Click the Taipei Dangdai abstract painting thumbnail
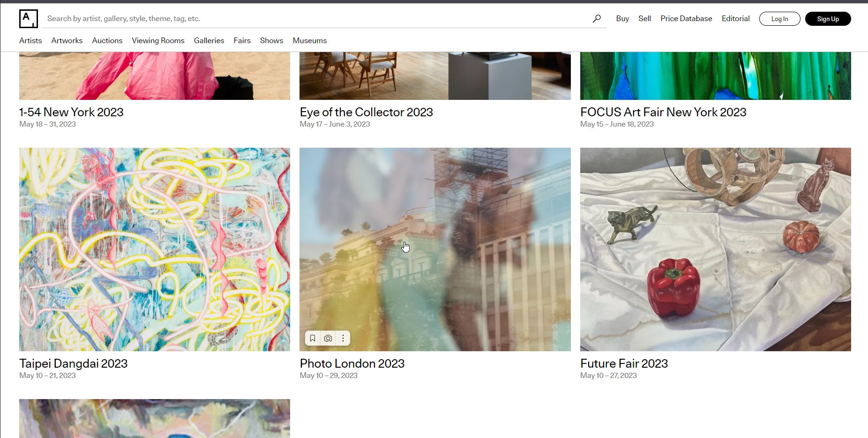 click(155, 249)
